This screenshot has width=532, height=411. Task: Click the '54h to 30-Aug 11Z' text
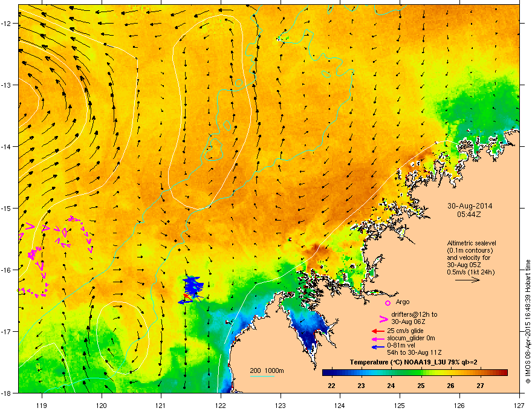414,352
